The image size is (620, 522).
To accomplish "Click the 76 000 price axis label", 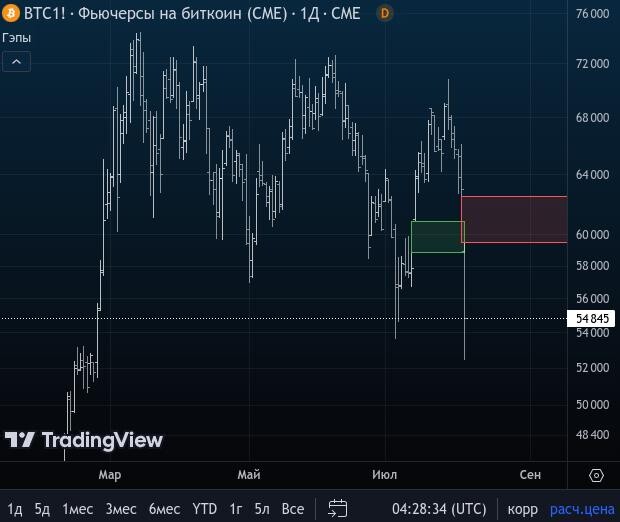I will 592,14.
